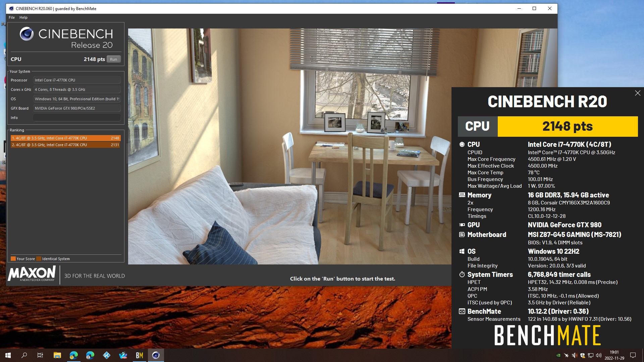644x362 pixels.
Task: Click the GPU icon in BenchMate panel
Action: 462,225
